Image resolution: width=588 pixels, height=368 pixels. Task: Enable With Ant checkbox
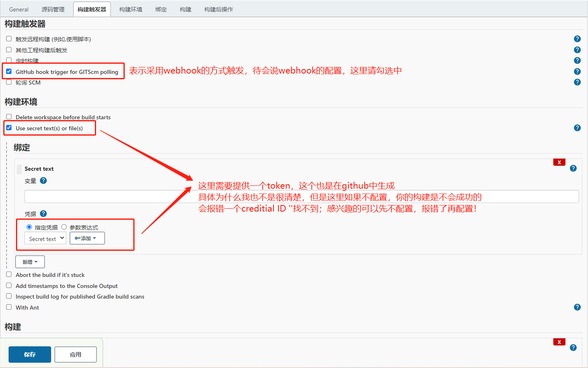pos(9,307)
